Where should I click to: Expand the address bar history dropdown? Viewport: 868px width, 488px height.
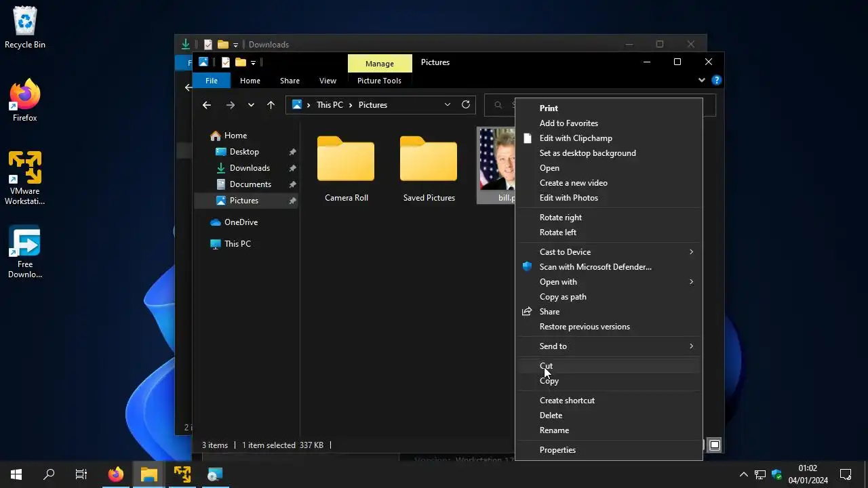[x=448, y=104]
